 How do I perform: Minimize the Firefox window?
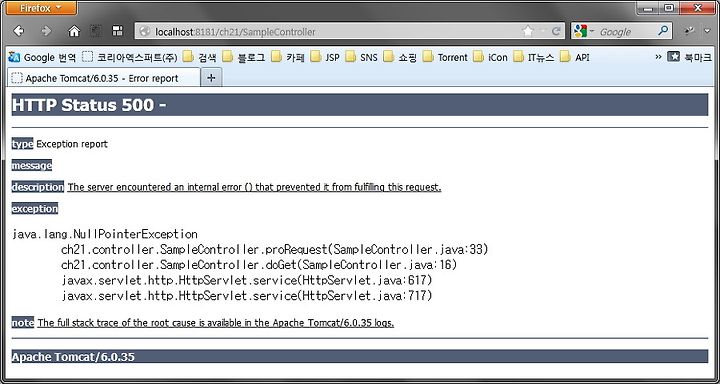(647, 8)
